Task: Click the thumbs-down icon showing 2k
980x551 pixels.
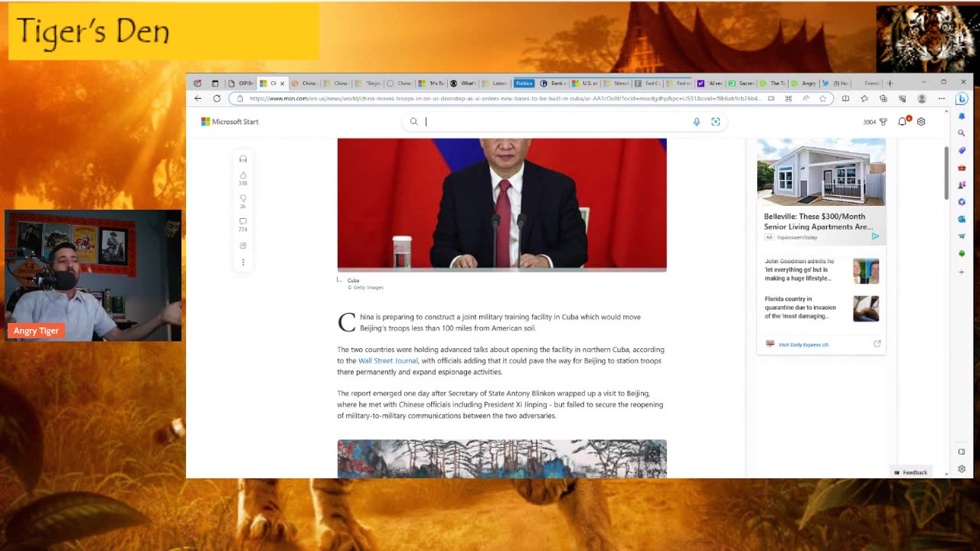Action: [243, 198]
